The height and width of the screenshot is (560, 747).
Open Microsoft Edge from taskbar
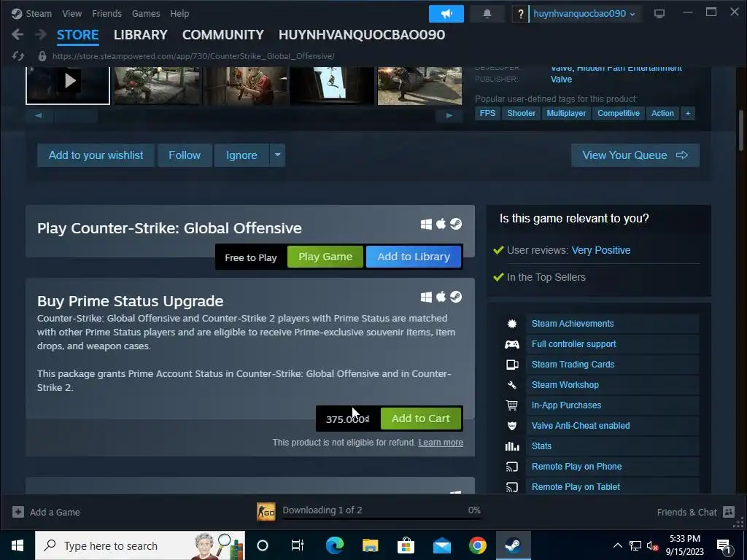click(334, 545)
